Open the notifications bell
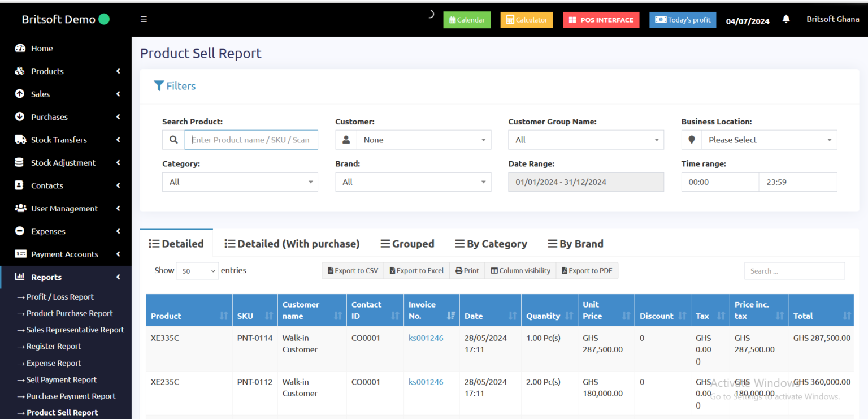Viewport: 868px width, 419px height. [x=786, y=19]
